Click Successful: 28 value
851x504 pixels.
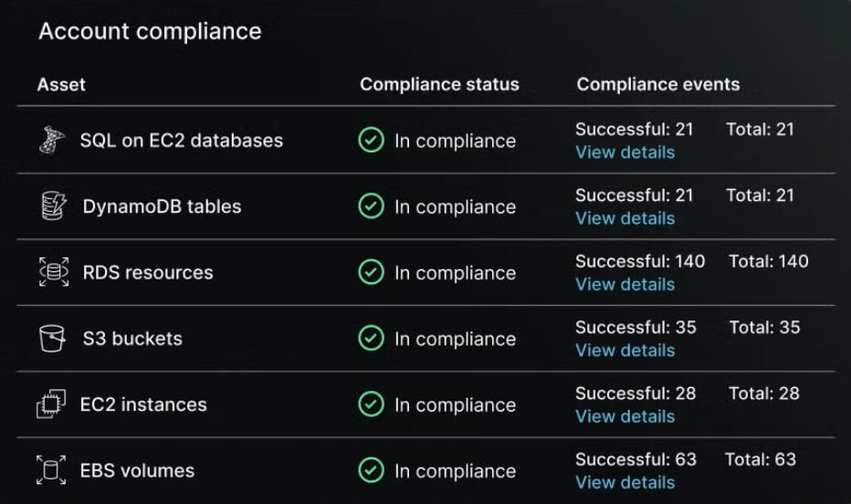click(x=636, y=394)
